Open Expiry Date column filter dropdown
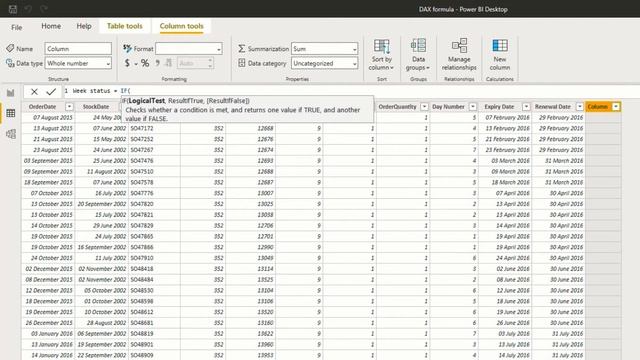This screenshot has height=360, width=640. 526,107
